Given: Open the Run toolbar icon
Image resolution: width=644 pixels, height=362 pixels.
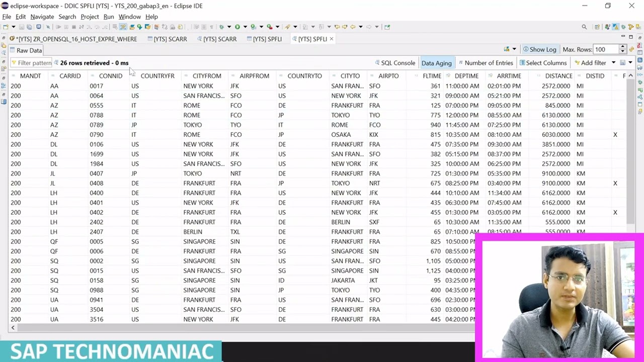Looking at the screenshot, I should pyautogui.click(x=237, y=27).
